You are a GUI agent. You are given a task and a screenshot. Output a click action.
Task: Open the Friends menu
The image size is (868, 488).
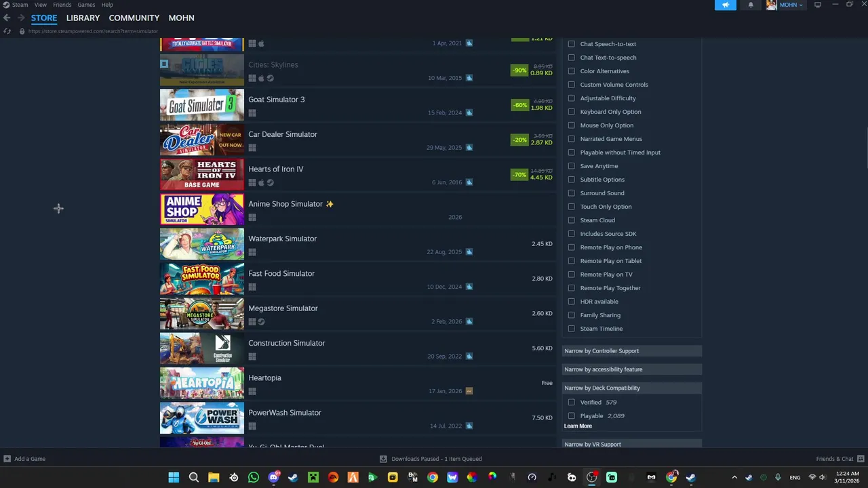click(x=62, y=5)
